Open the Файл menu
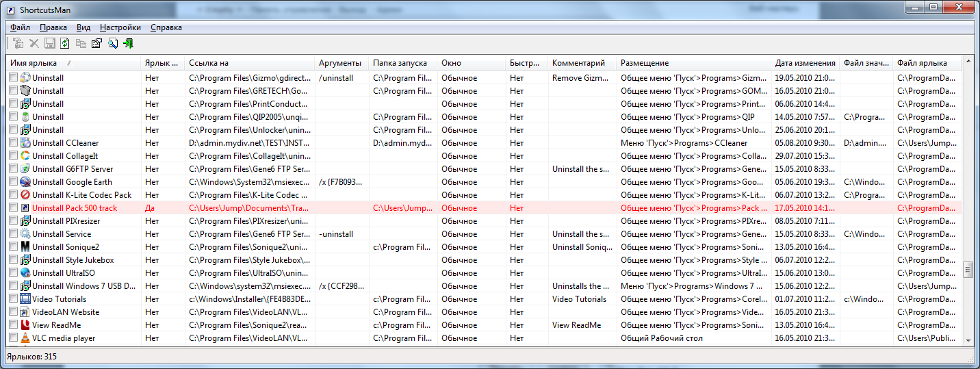980x369 pixels. tap(20, 27)
